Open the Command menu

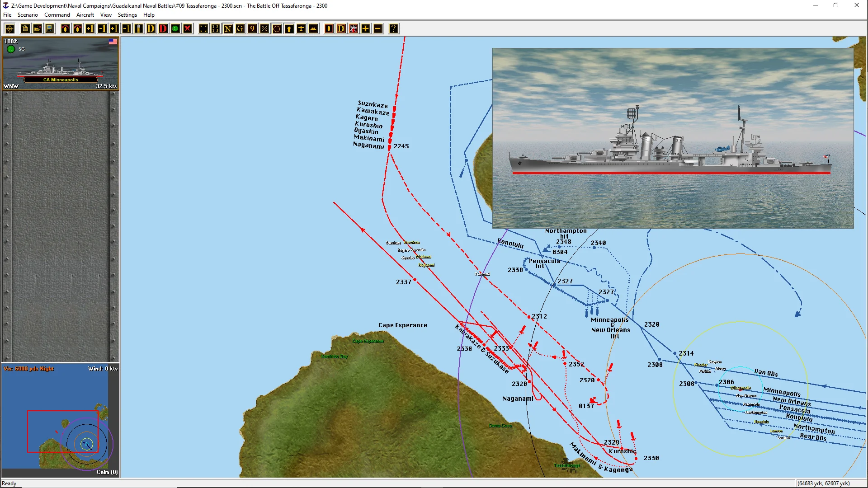pos(57,15)
